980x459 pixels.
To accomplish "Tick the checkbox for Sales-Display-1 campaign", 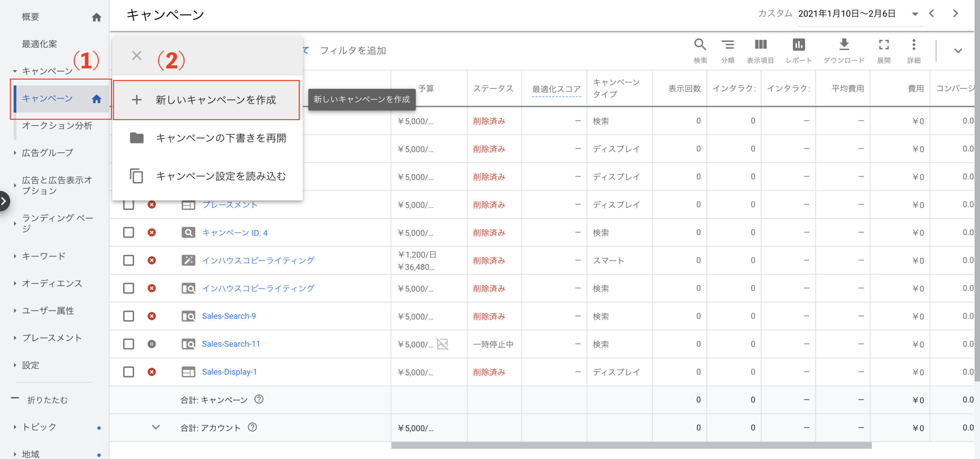I will click(128, 372).
